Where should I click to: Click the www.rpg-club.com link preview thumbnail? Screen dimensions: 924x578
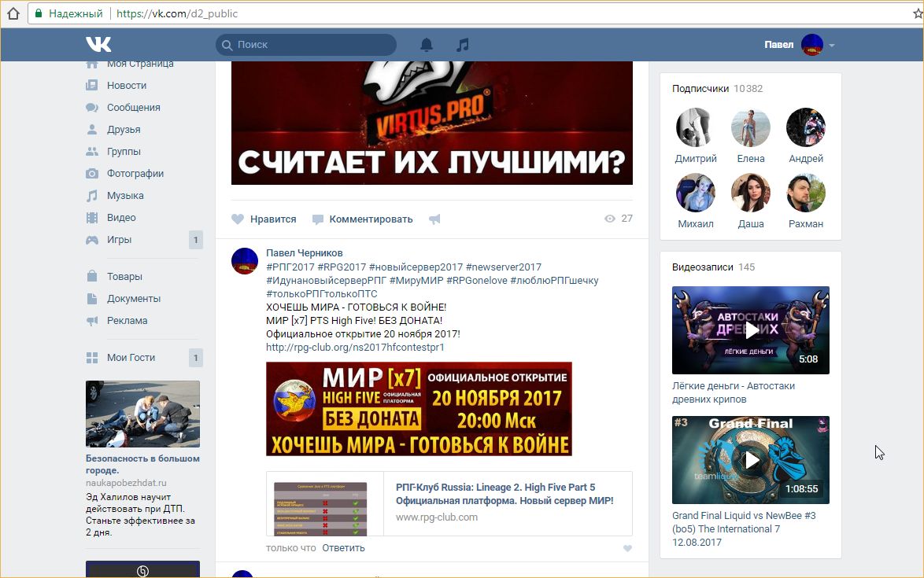click(x=320, y=509)
